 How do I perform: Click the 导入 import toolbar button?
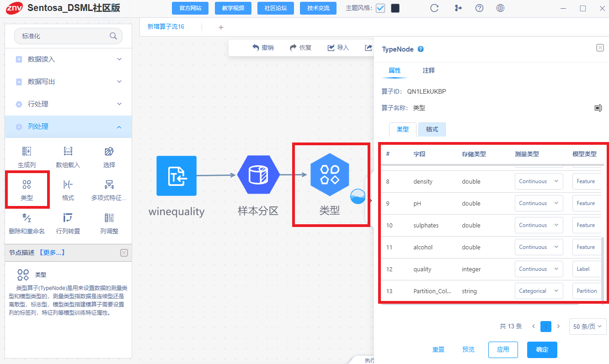click(338, 47)
